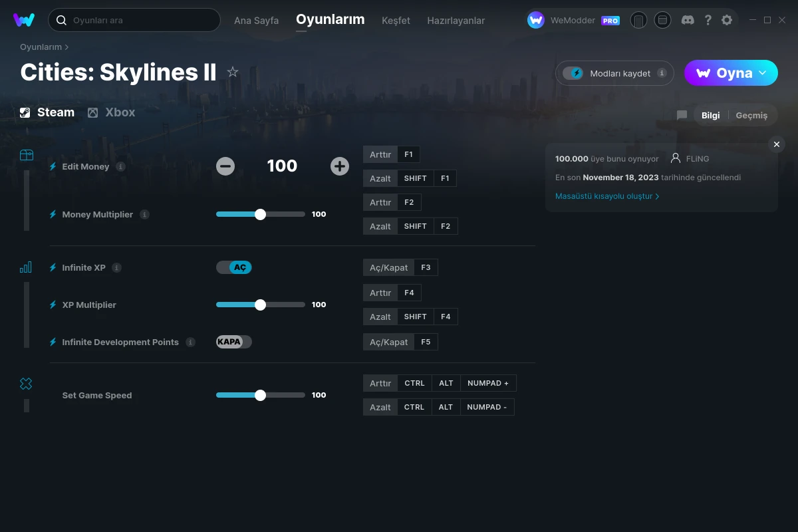Click the controller icon beside PRO badge

tap(638, 20)
